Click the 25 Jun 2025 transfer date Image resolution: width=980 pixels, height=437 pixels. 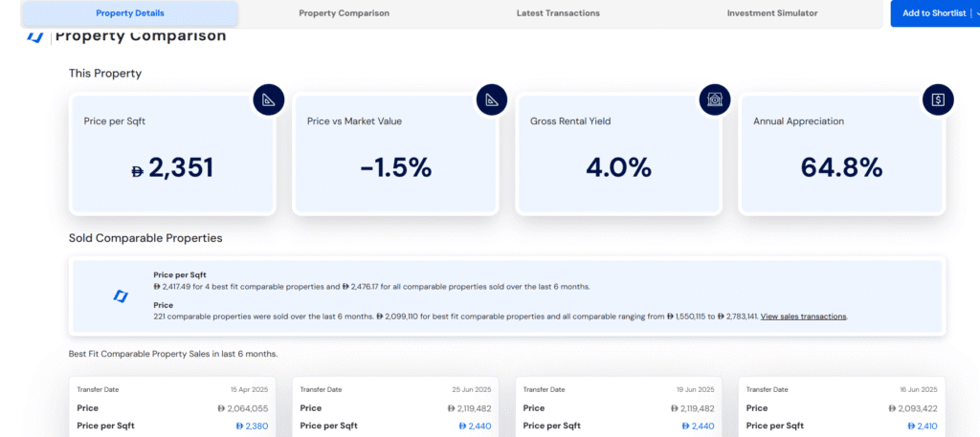click(472, 389)
